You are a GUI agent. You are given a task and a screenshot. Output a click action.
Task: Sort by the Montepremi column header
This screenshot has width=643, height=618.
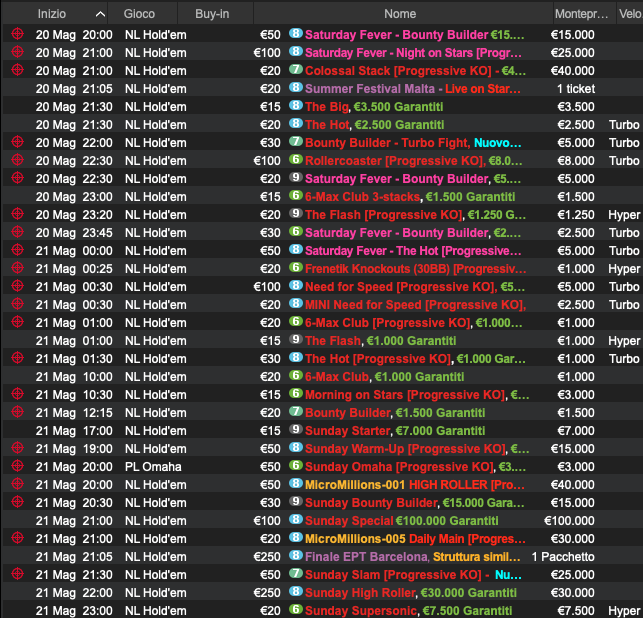click(581, 14)
